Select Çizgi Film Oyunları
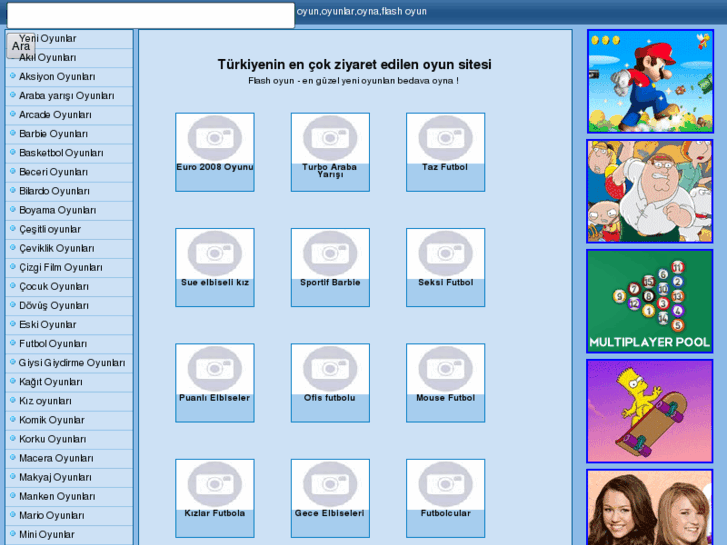This screenshot has width=727, height=545. click(x=61, y=267)
